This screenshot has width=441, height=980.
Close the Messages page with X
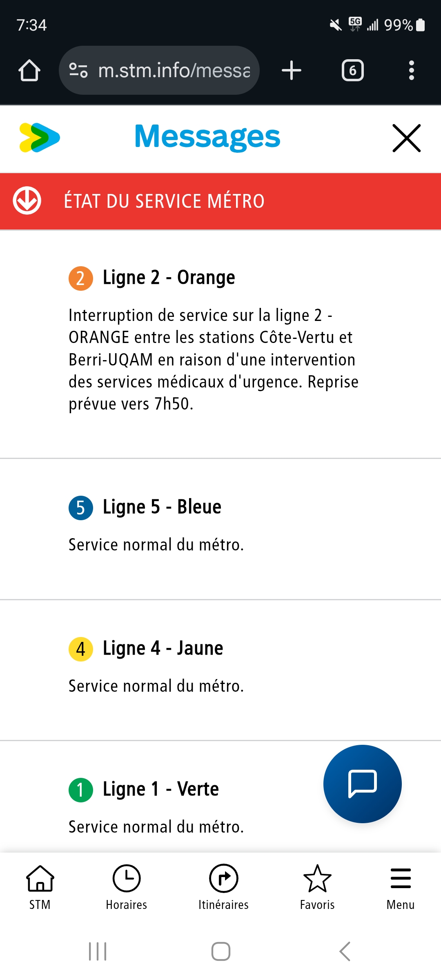406,138
